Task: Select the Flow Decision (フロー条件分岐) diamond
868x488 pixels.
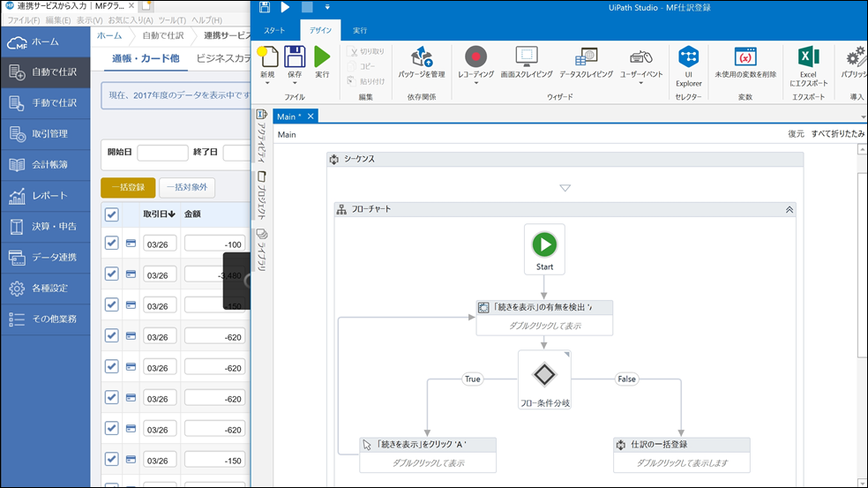Action: [544, 375]
